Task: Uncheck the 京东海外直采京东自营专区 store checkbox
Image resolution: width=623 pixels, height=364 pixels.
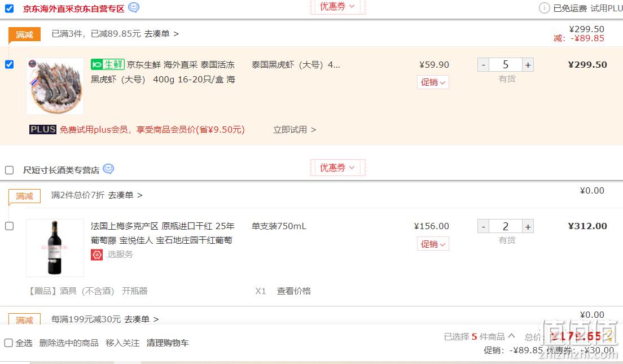Action: click(x=9, y=8)
